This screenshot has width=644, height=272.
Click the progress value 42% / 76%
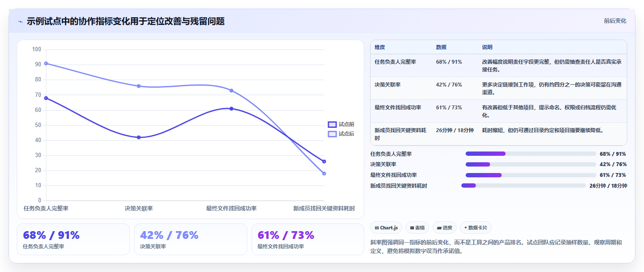tap(613, 164)
